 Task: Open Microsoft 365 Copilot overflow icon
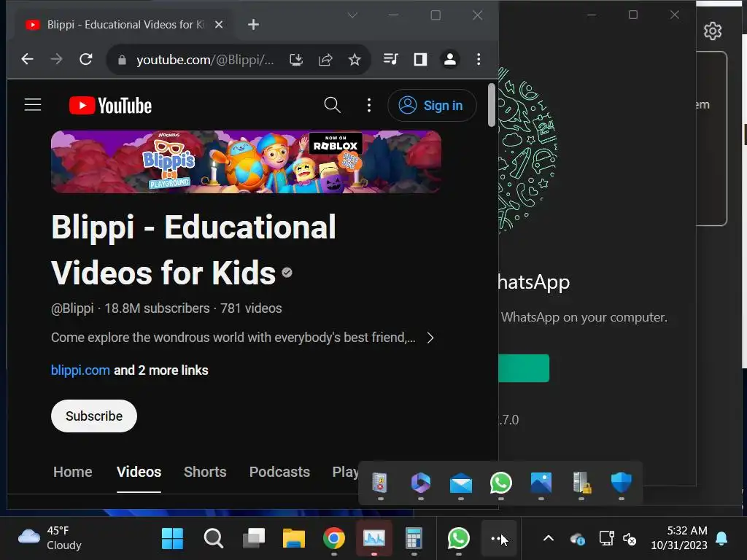(421, 483)
